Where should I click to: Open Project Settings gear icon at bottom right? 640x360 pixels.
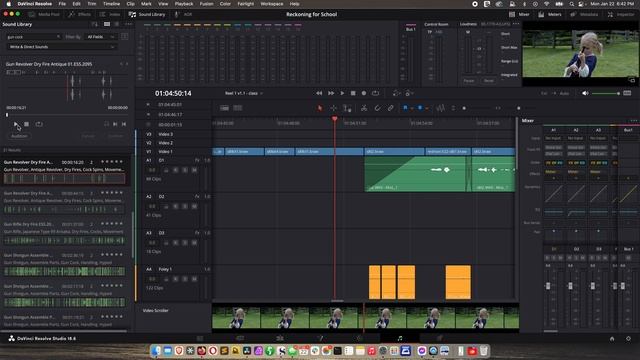pyautogui.click(x=628, y=338)
